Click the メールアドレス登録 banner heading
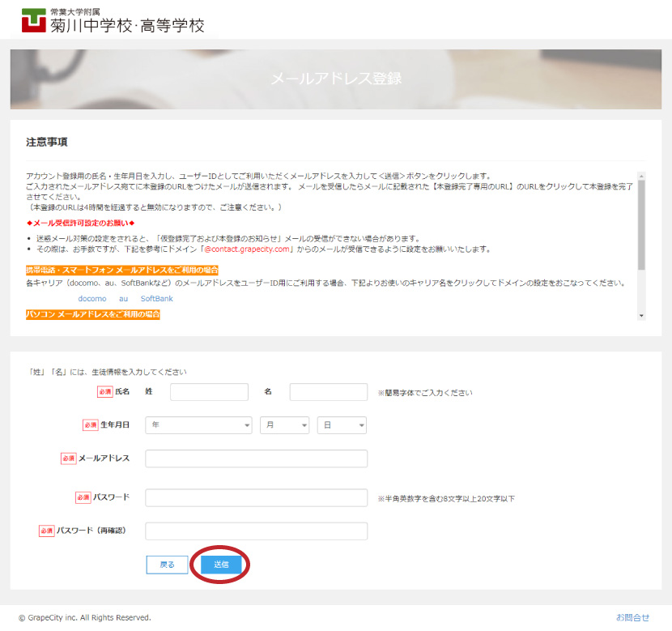Viewport: 672px width, 631px height. point(335,79)
